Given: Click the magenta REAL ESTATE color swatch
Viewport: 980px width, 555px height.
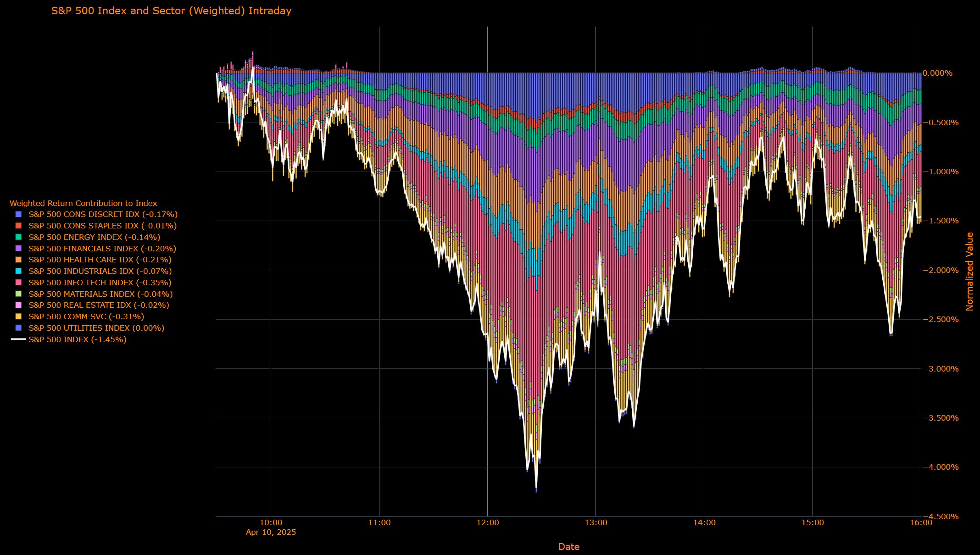Looking at the screenshot, I should click(18, 305).
